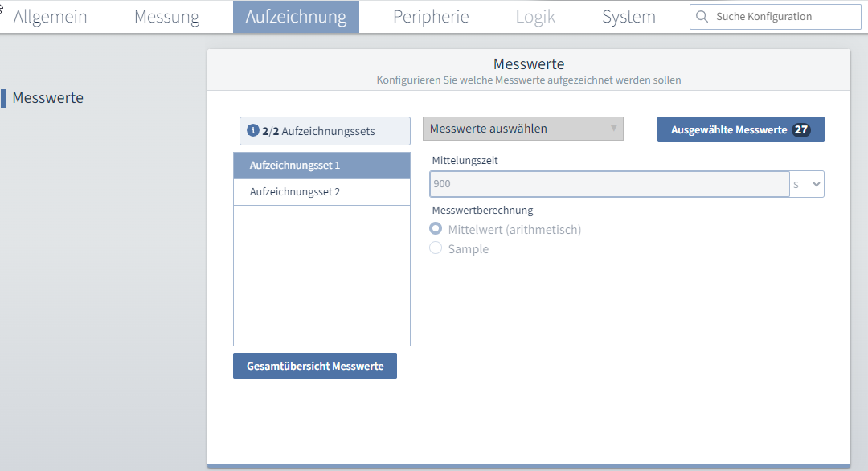This screenshot has height=471, width=868.
Task: Select the Sample radio button
Action: (435, 248)
